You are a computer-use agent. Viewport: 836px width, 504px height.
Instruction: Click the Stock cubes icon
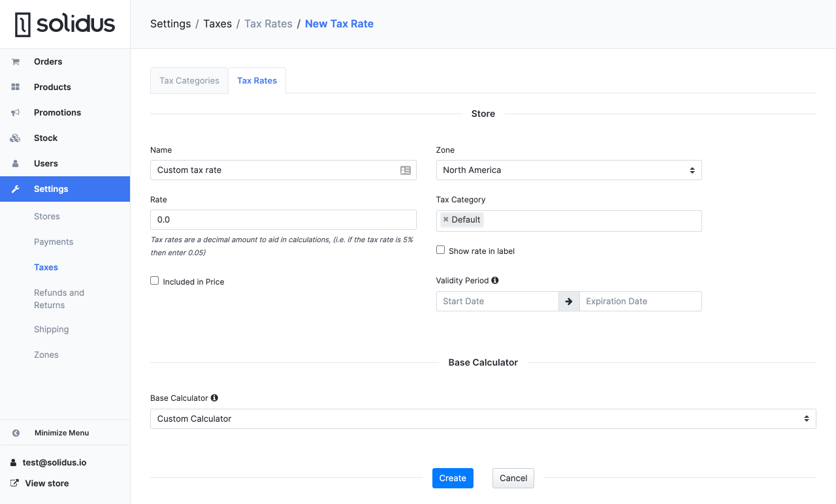coord(15,138)
